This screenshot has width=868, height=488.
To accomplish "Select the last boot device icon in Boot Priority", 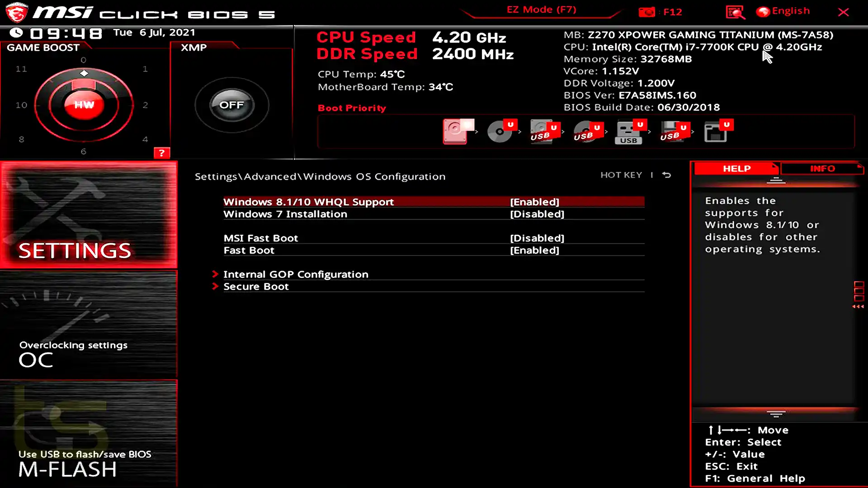I will tap(718, 131).
